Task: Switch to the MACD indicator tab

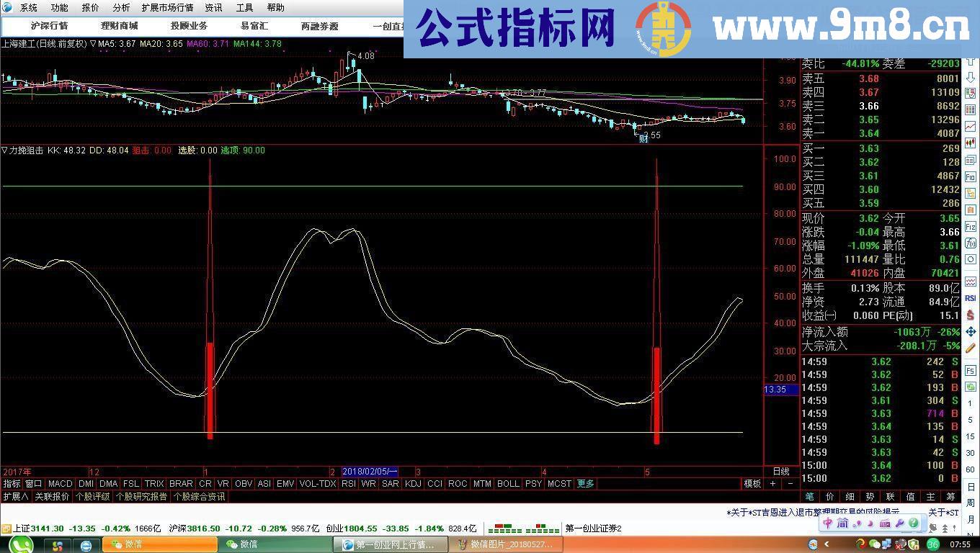Action: coord(61,484)
